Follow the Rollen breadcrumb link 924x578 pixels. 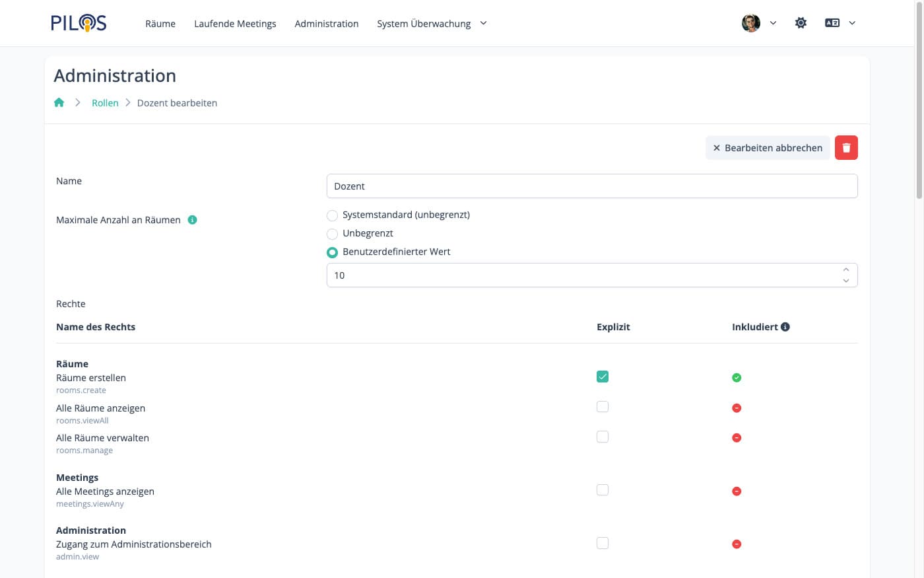(105, 103)
